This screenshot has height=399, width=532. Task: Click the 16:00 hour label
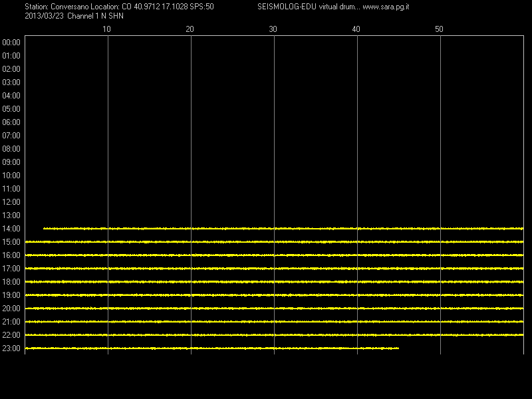(11, 255)
